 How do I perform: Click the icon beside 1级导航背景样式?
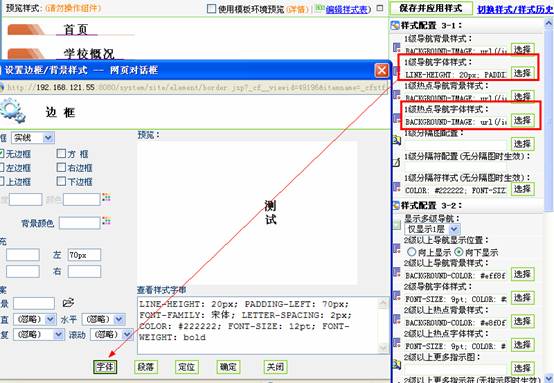tap(397, 47)
